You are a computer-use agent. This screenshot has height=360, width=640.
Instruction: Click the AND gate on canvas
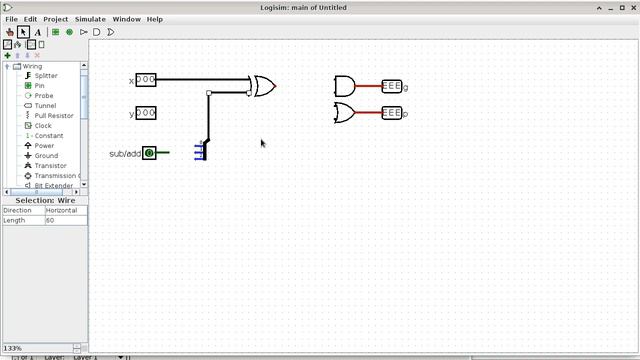(344, 86)
